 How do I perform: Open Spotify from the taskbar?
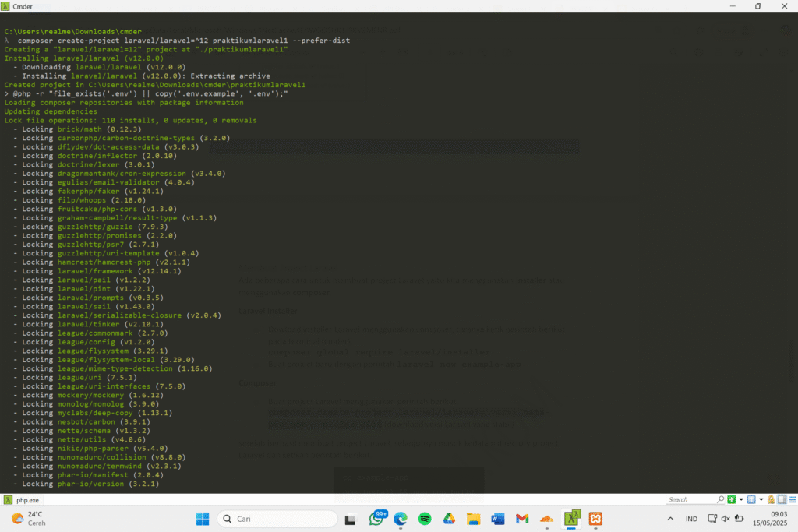[x=425, y=519]
